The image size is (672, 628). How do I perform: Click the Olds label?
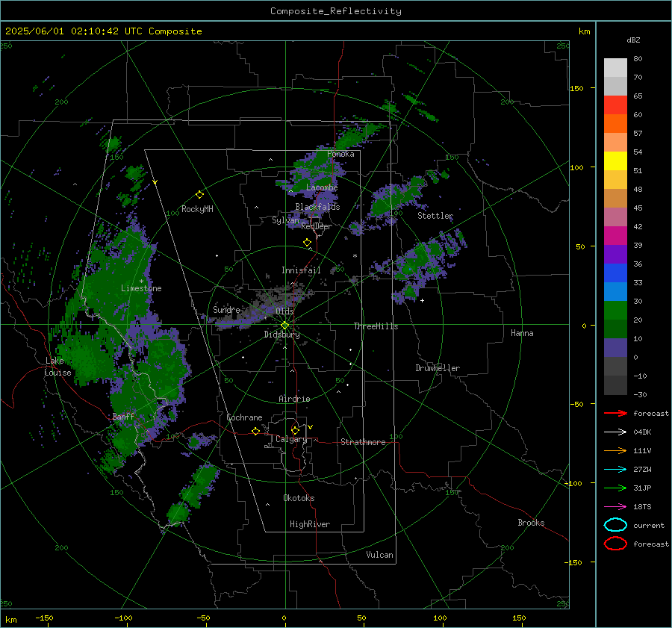(284, 311)
